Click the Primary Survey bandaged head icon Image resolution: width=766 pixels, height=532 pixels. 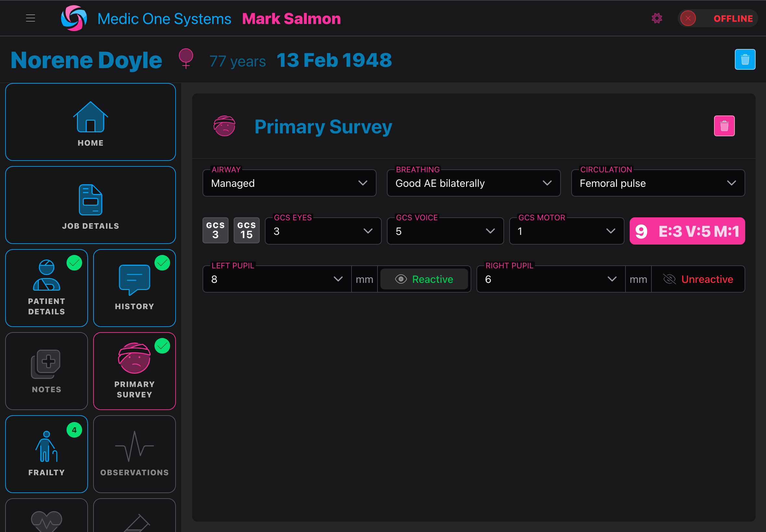point(225,126)
